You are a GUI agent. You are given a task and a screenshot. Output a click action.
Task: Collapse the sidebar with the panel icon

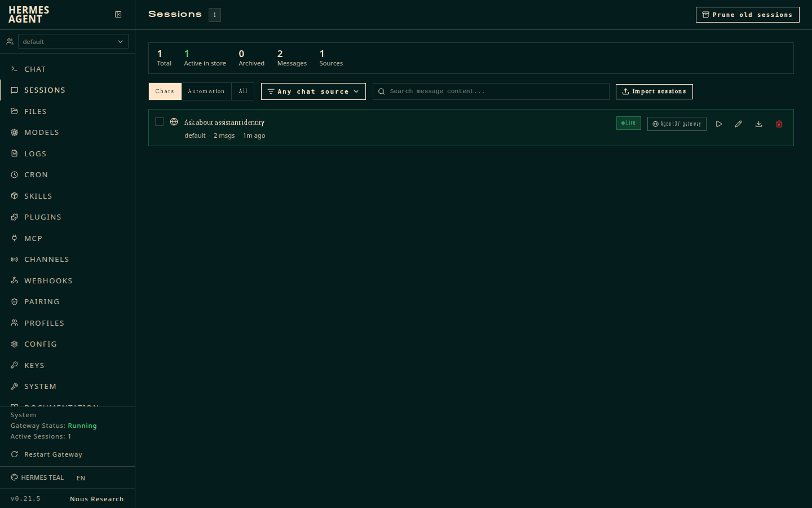click(118, 15)
